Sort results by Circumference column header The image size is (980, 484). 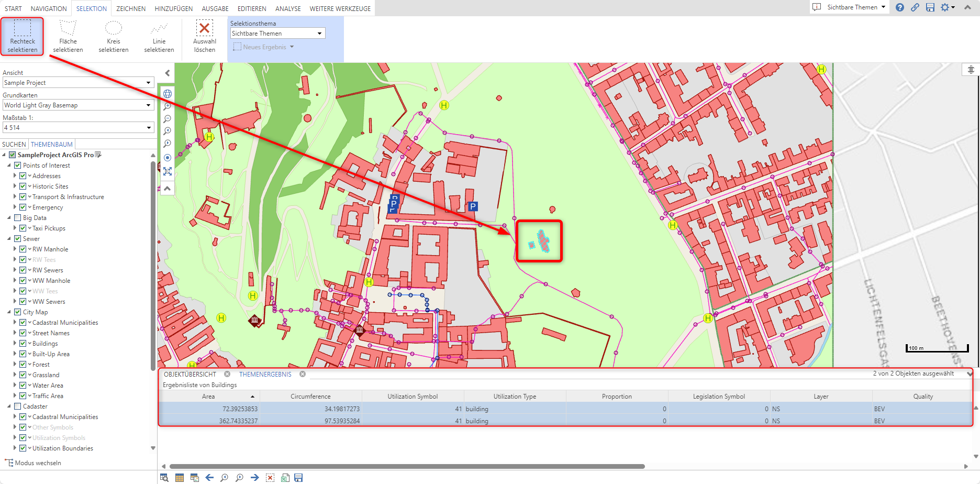[x=310, y=397]
